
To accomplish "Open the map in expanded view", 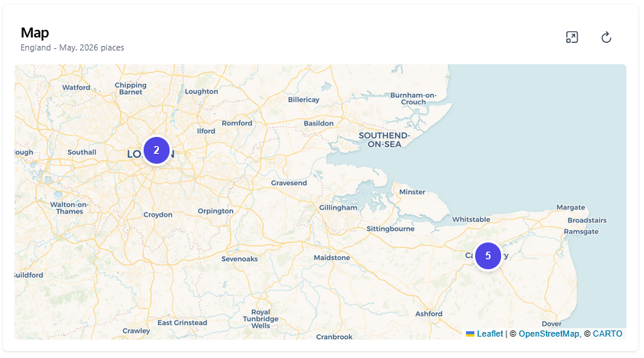I will (x=571, y=37).
